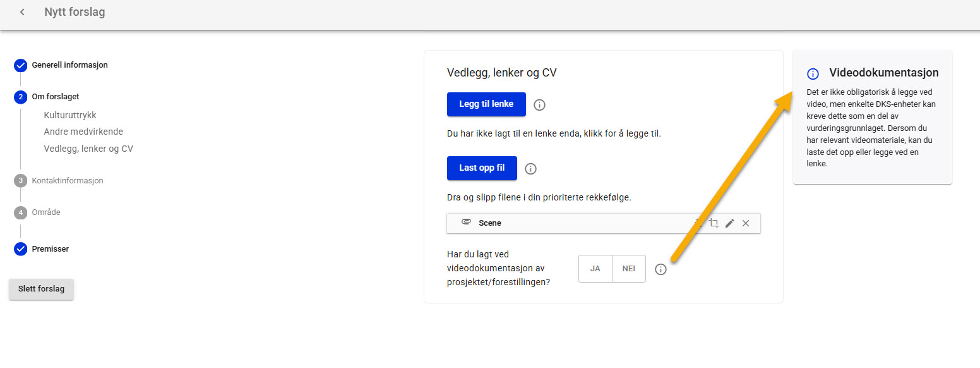Select JA for videodokumentasjon

(595, 269)
